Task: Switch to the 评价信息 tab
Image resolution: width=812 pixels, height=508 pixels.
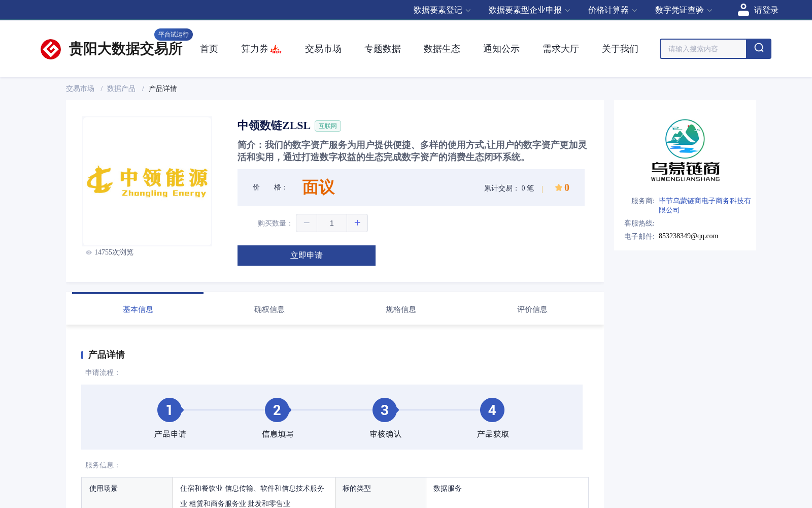Action: [x=532, y=309]
